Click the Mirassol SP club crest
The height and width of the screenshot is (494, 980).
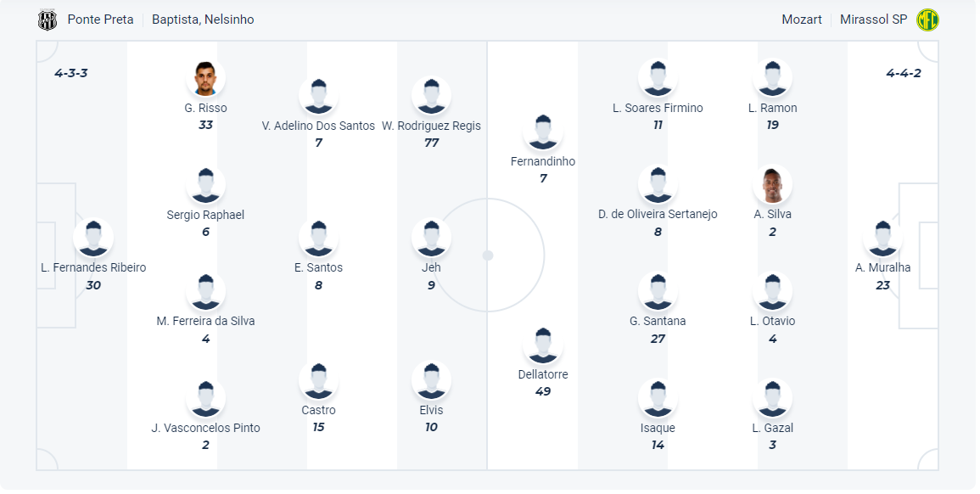pos(928,20)
